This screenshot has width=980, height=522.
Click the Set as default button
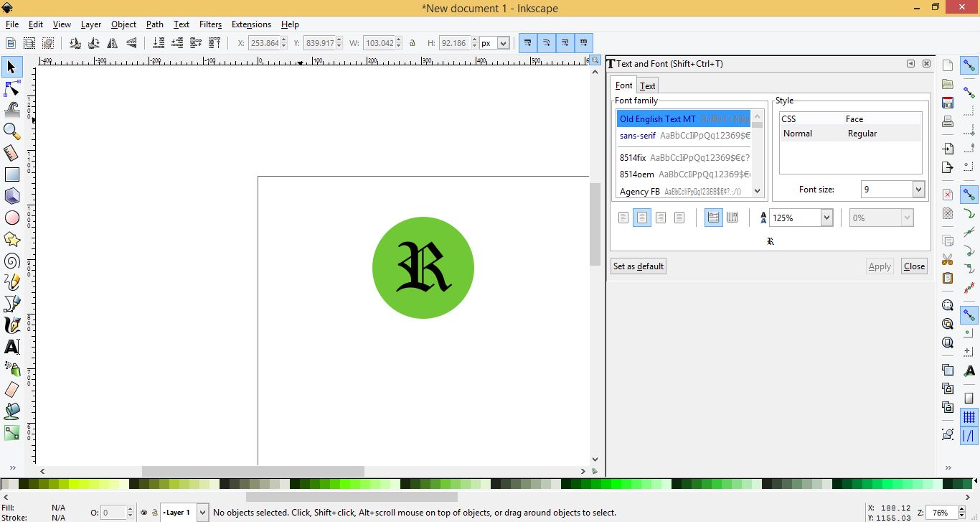click(x=638, y=266)
